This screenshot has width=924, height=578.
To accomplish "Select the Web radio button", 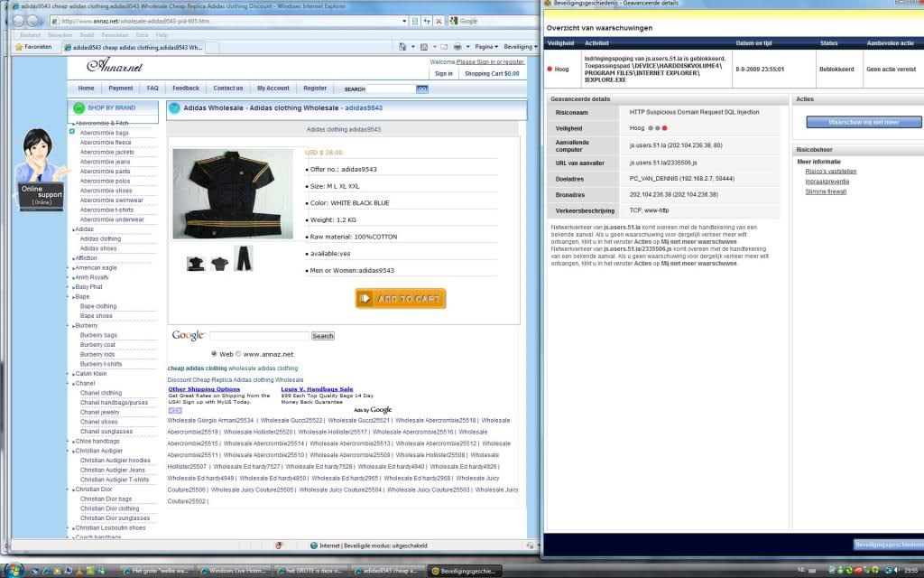I will click(x=214, y=354).
